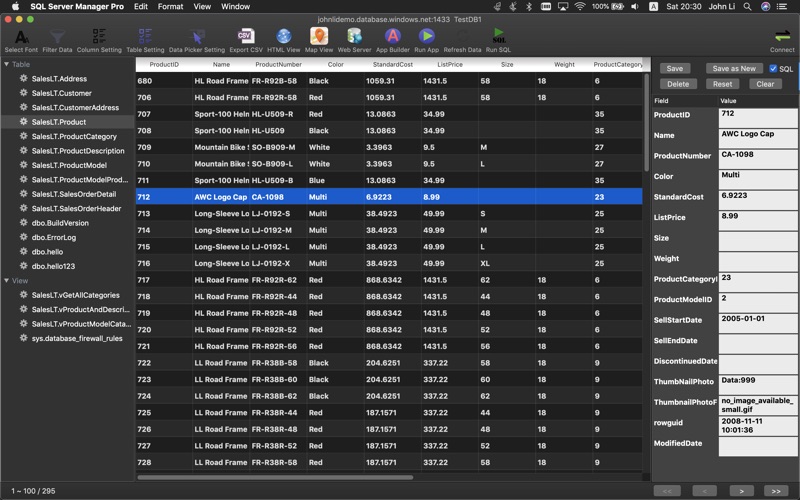Click the SellStartDate value field
The height and width of the screenshot is (500, 800).
point(758,323)
